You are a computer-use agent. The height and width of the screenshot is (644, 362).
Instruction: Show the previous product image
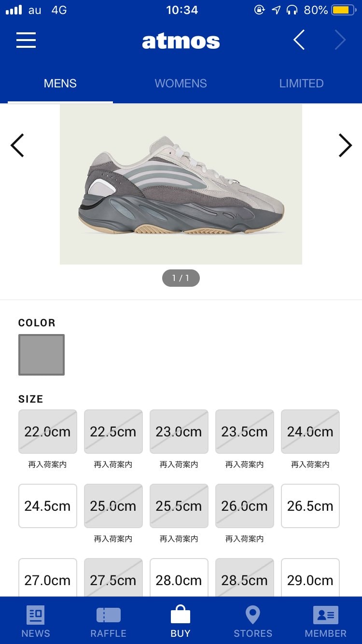(x=17, y=145)
